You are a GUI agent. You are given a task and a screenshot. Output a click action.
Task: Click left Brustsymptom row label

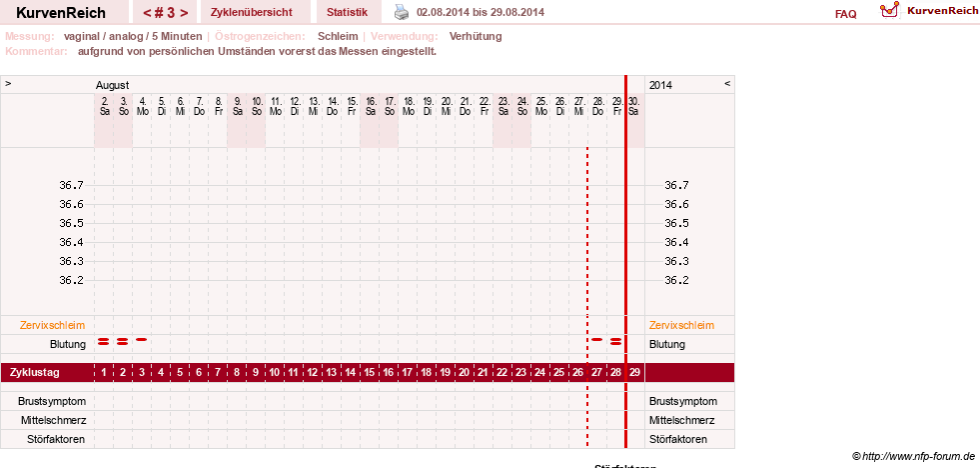pyautogui.click(x=53, y=401)
